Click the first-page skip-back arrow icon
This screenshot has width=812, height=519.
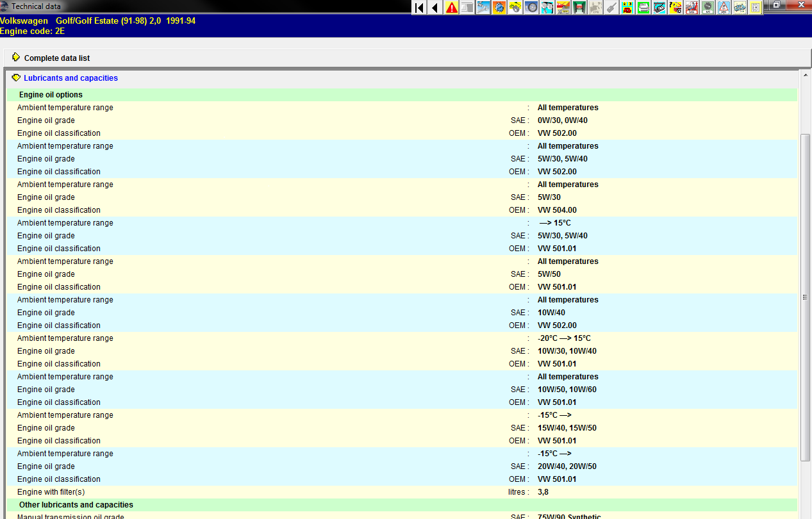(x=419, y=8)
